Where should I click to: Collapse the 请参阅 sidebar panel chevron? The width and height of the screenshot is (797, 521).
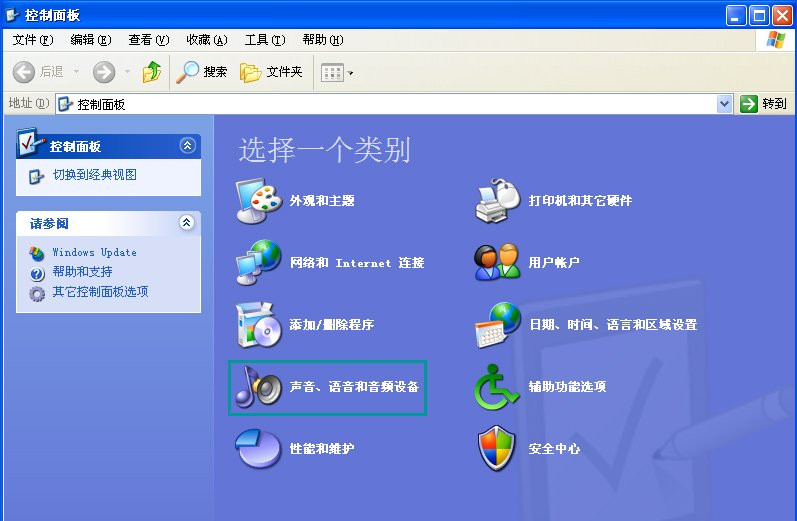pos(187,223)
